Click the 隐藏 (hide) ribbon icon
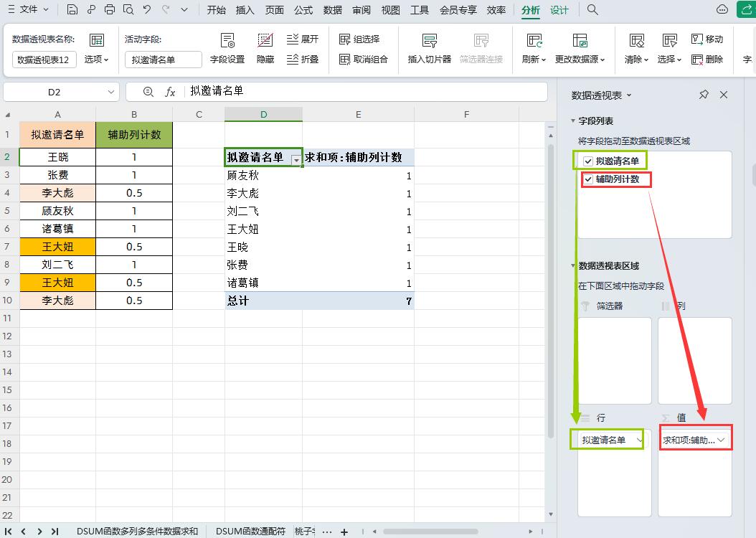Viewport: 756px width, 538px height. pos(265,48)
